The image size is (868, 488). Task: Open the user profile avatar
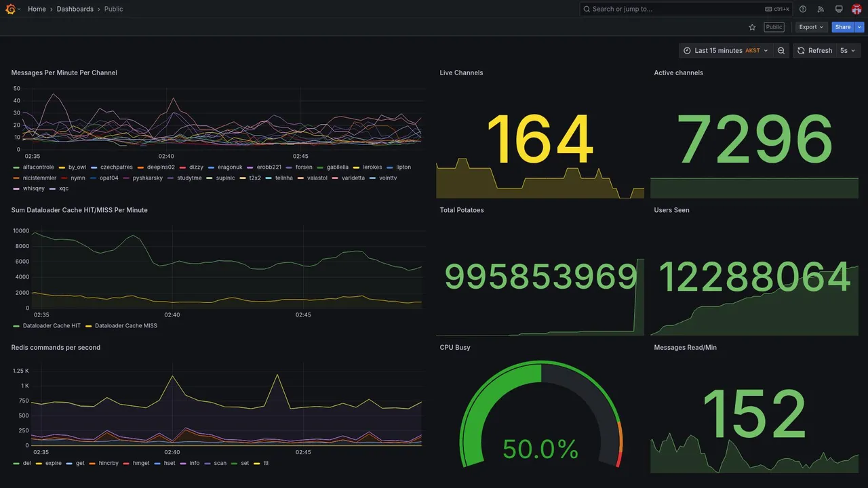tap(856, 9)
